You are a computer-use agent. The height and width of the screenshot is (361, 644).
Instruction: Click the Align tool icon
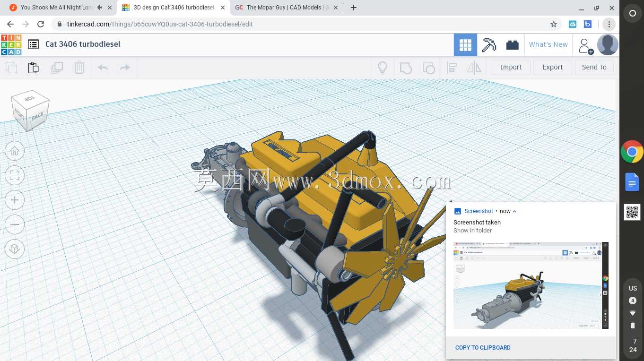tap(452, 68)
